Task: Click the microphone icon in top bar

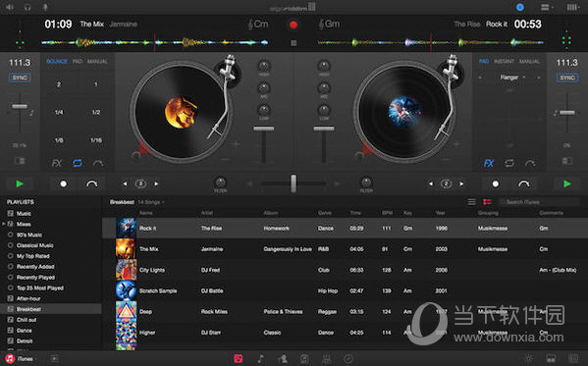Action: [45, 7]
